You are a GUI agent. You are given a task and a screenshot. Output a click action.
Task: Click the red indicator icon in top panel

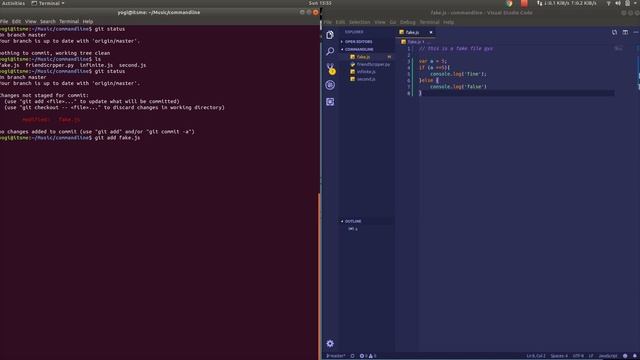point(524,3)
